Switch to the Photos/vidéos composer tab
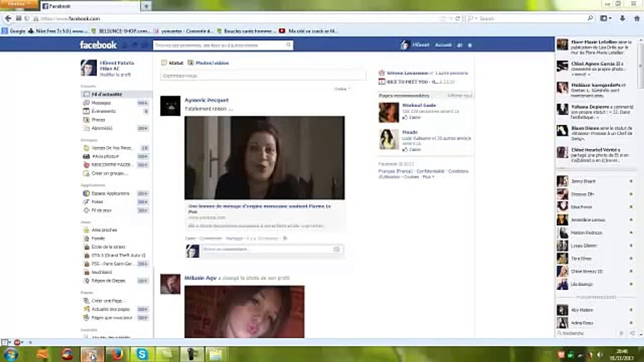 click(208, 63)
